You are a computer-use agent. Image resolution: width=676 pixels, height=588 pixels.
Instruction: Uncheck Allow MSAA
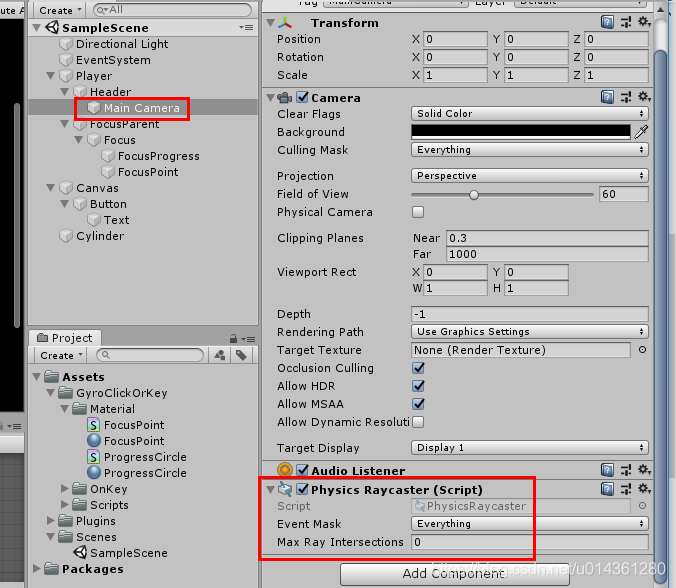[418, 404]
